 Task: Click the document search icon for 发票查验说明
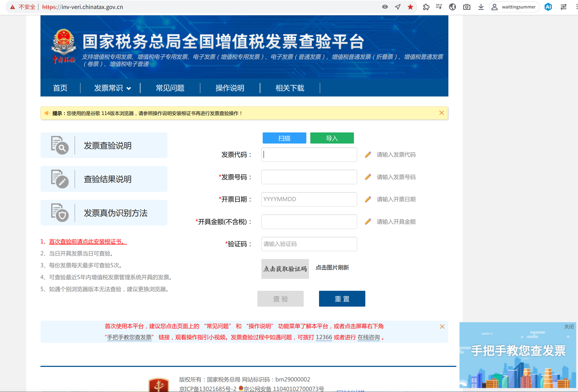pyautogui.click(x=60, y=145)
